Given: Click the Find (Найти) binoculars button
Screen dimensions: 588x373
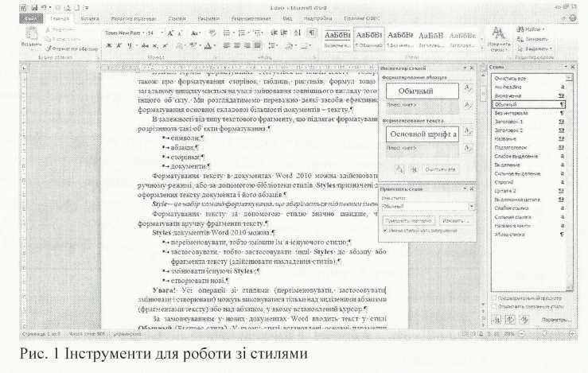Looking at the screenshot, I should [530, 29].
